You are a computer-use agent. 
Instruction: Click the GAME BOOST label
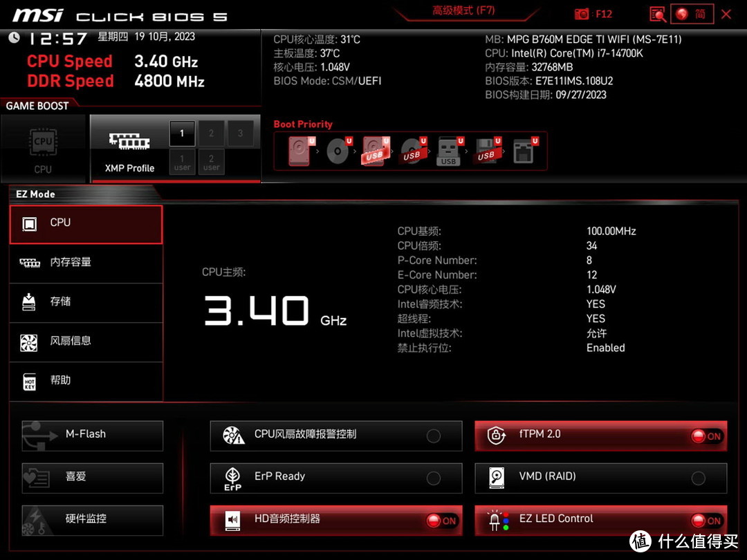[x=37, y=106]
